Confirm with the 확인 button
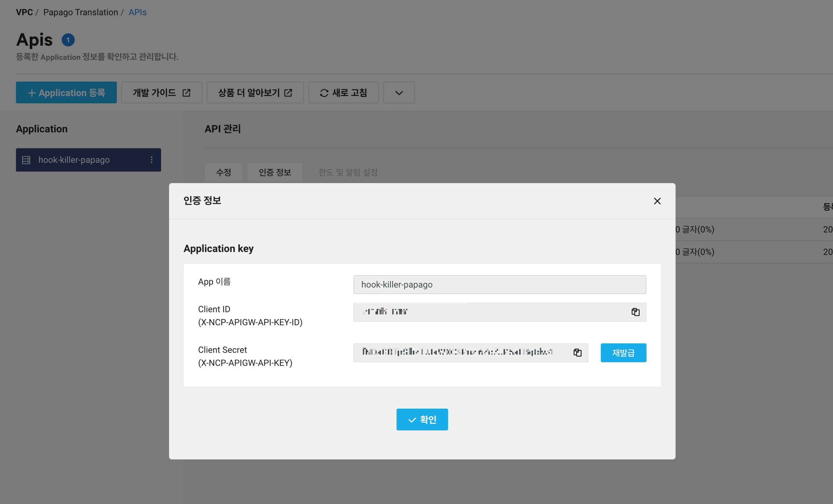This screenshot has height=504, width=833. tap(422, 420)
